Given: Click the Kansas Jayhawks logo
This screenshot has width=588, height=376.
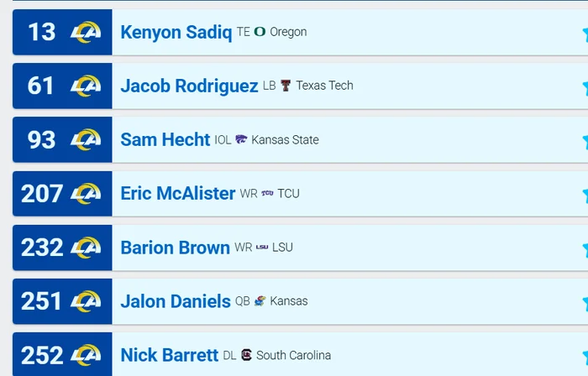Looking at the screenshot, I should click(260, 300).
